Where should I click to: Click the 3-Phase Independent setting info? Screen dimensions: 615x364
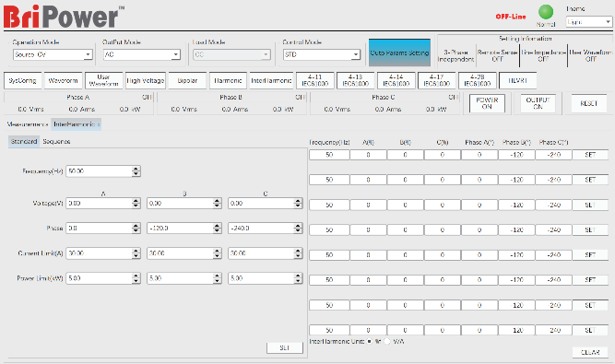455,55
